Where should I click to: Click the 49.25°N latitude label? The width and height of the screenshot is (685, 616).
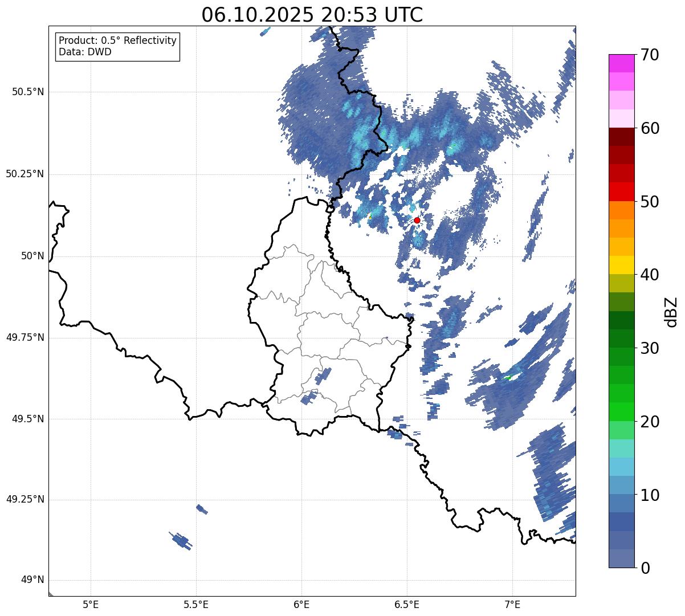[x=25, y=499]
